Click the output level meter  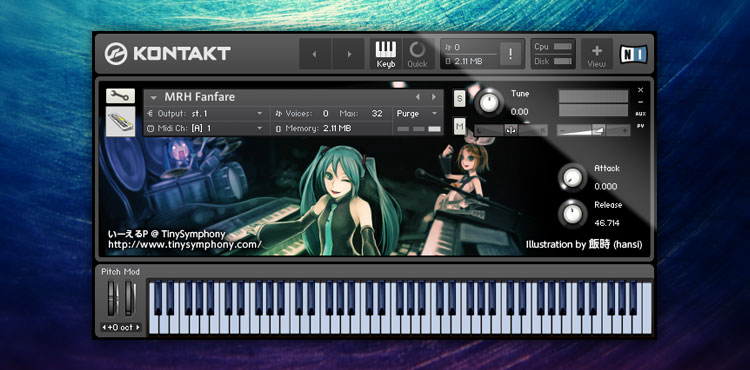tap(593, 103)
